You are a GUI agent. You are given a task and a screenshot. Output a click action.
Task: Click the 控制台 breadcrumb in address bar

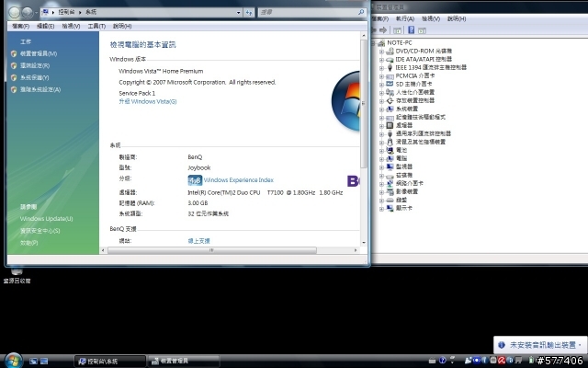(66, 12)
